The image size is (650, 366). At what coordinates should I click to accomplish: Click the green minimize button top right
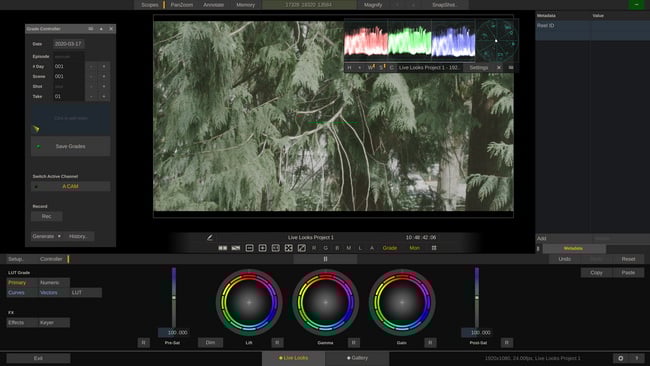tap(636, 5)
